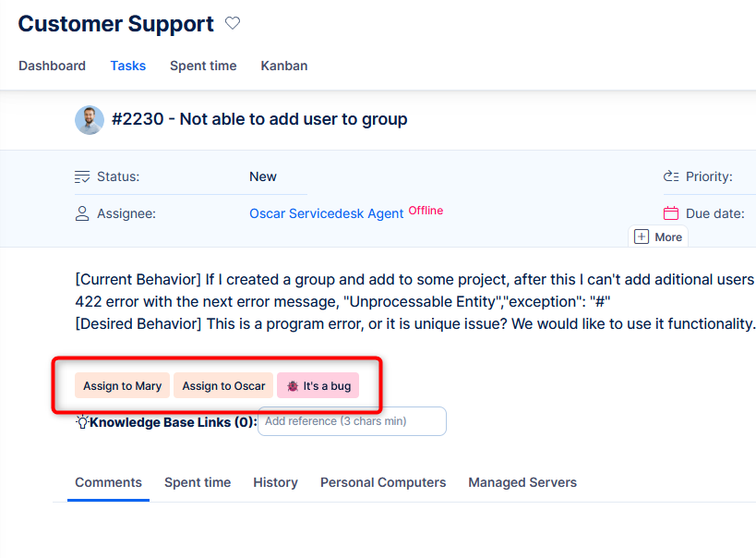Click the Assignee person icon
Image resolution: width=756 pixels, height=558 pixels.
coord(82,213)
